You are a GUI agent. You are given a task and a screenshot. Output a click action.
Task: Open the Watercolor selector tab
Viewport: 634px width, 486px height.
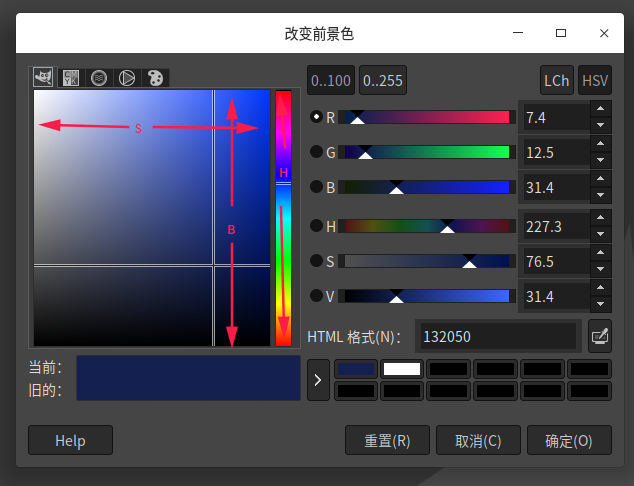coord(99,78)
